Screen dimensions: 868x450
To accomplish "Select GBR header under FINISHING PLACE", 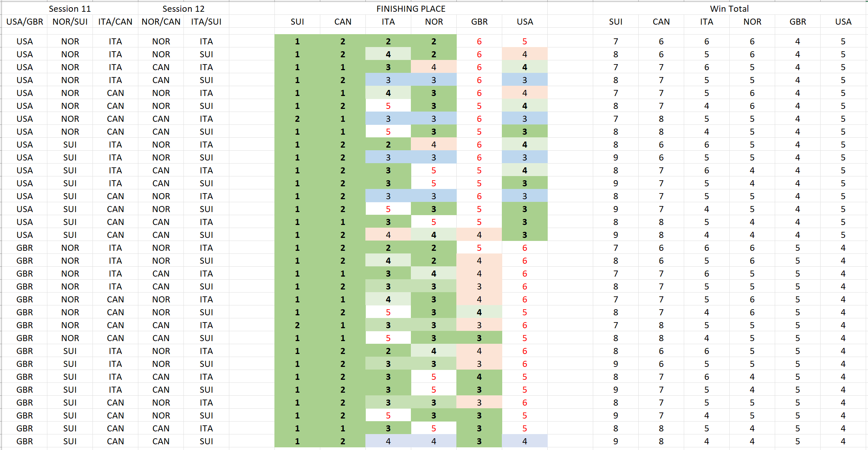I will tap(479, 22).
